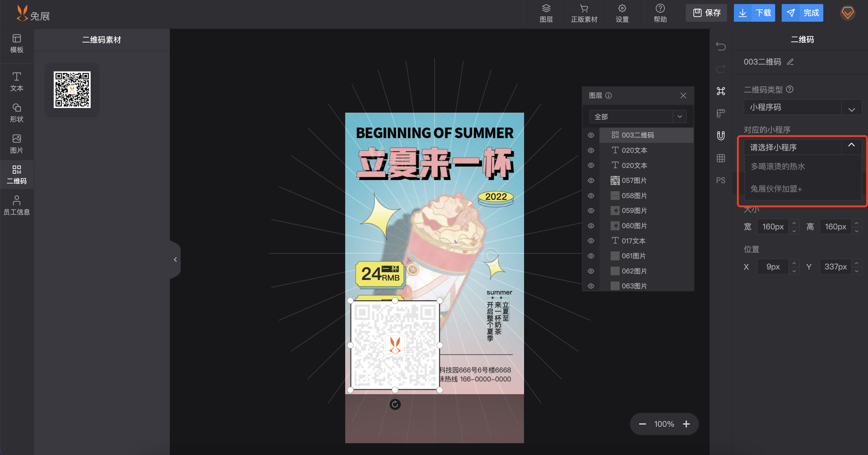The height and width of the screenshot is (455, 868).
Task: Hide the 003二维码 layer
Action: [x=591, y=135]
